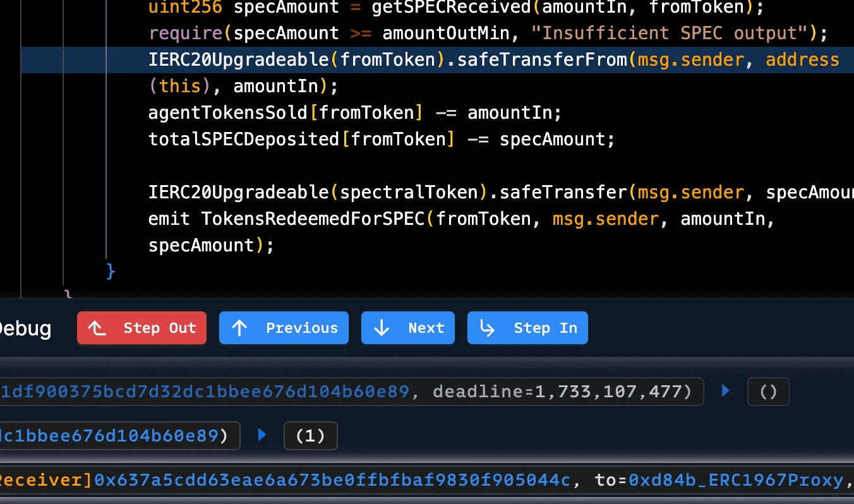Screen dimensions: 854x504
Task: Click the spectralToken safeTransfer code line
Action: pyautogui.click(x=499, y=192)
